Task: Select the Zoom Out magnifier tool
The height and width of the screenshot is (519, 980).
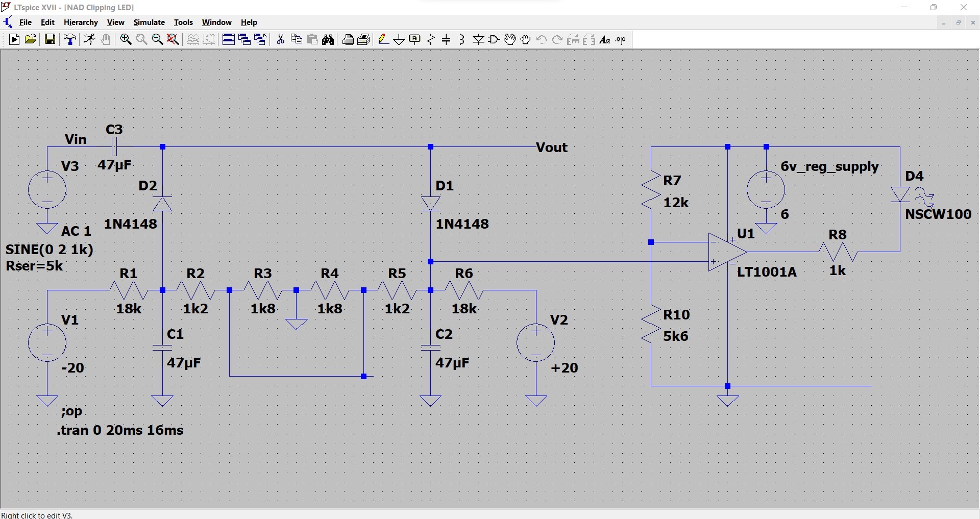Action: (x=157, y=40)
